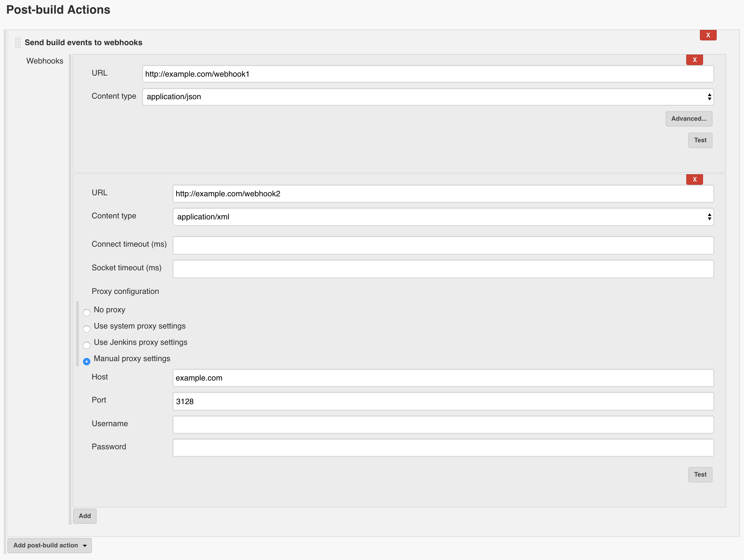Open the application/xml content type dropdown
The image size is (744, 560).
pos(443,217)
